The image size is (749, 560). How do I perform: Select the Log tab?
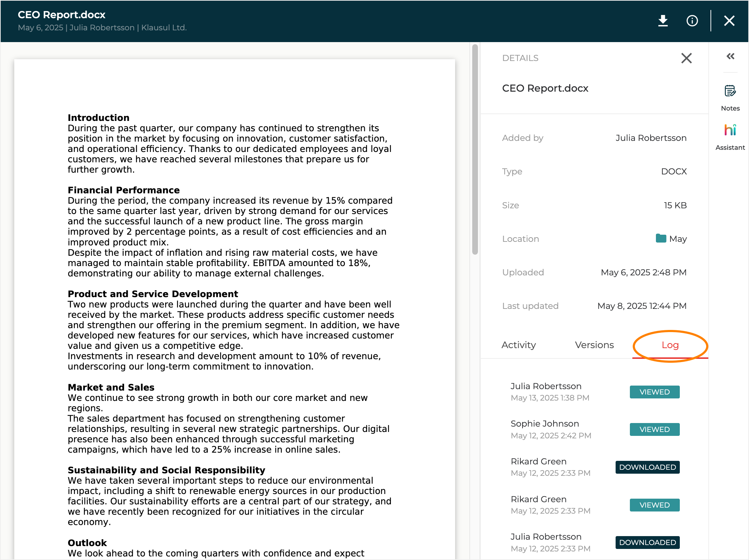coord(670,345)
